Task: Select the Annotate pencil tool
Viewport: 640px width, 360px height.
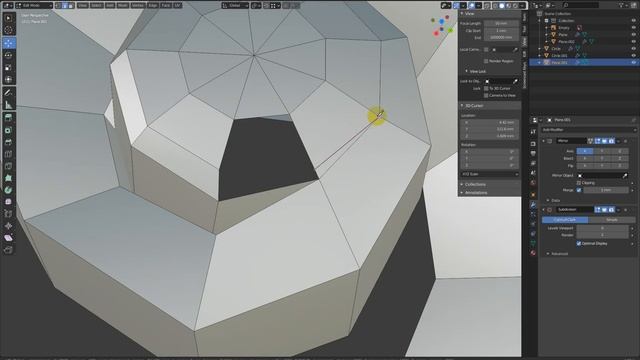Action: pos(9,93)
